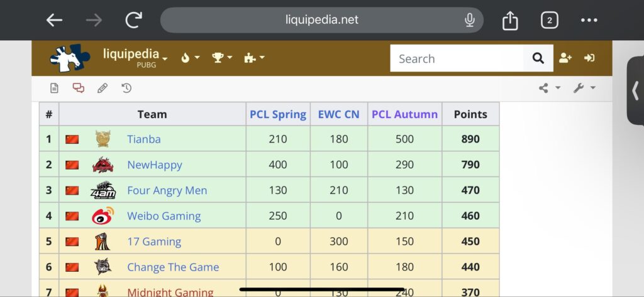Reload the liquipedia page

(133, 20)
